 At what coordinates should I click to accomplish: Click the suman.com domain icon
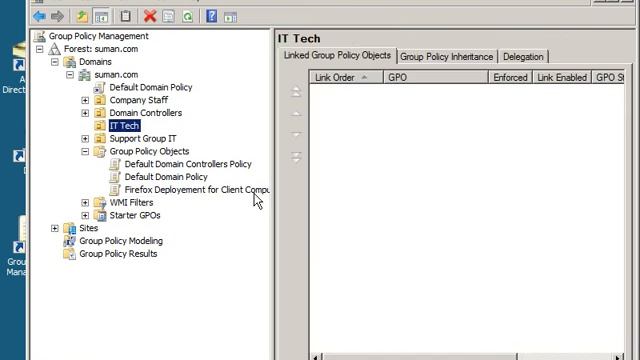[x=84, y=75]
